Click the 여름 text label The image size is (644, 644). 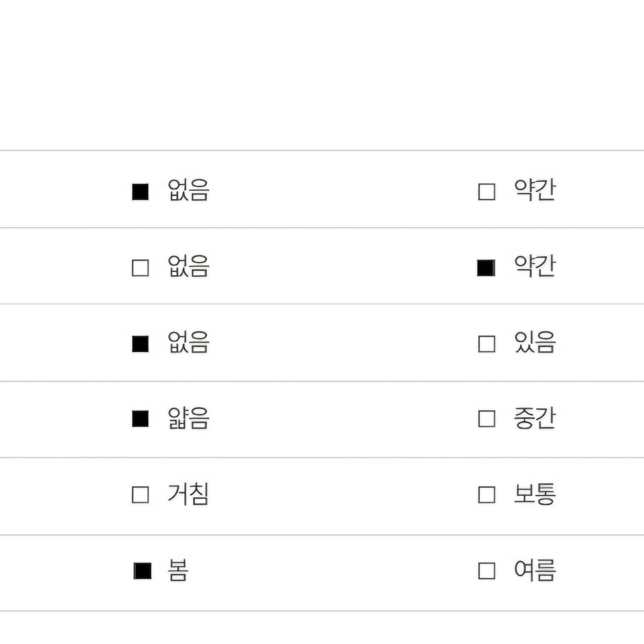tap(535, 570)
